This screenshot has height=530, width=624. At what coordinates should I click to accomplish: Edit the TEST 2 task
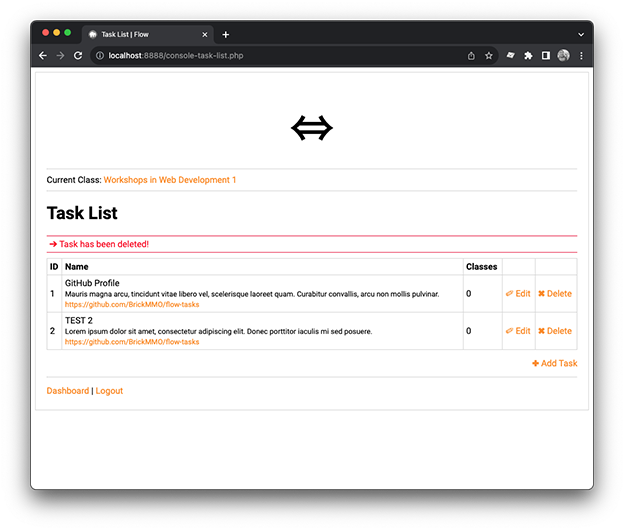518,331
